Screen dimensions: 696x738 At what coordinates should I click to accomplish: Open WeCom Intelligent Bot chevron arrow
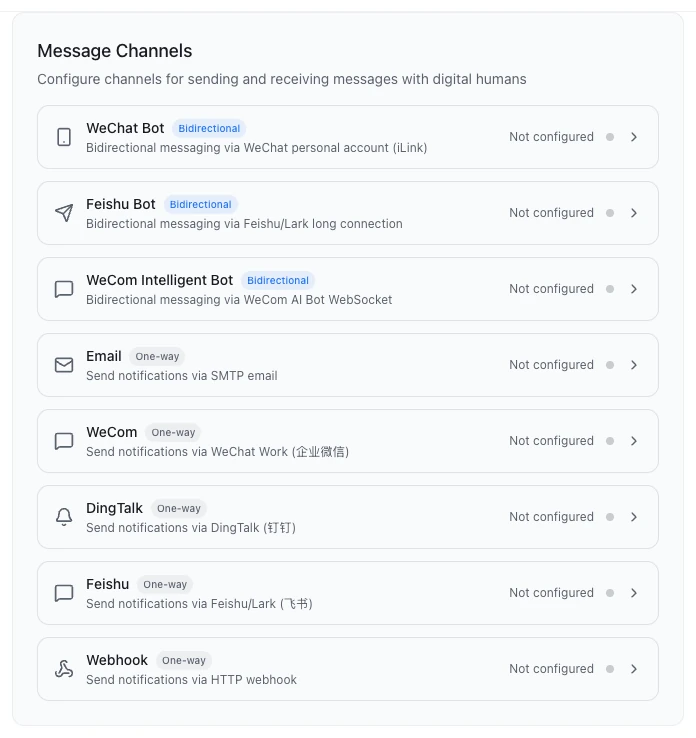point(634,289)
